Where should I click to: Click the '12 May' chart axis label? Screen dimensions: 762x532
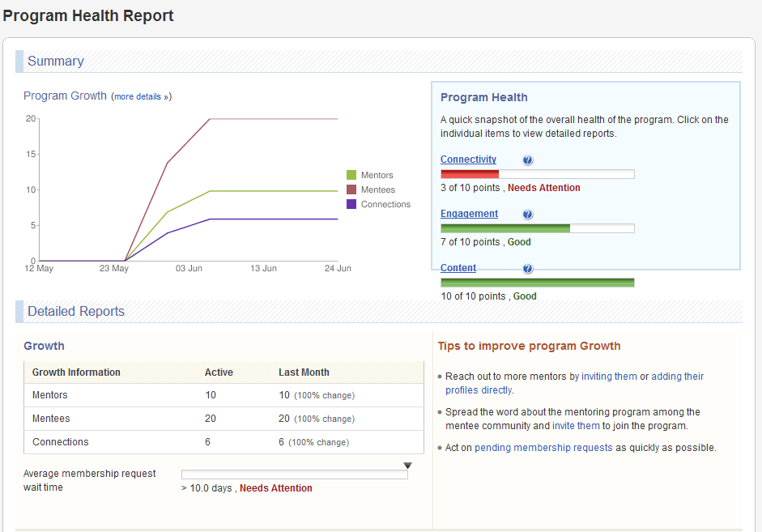pos(39,268)
